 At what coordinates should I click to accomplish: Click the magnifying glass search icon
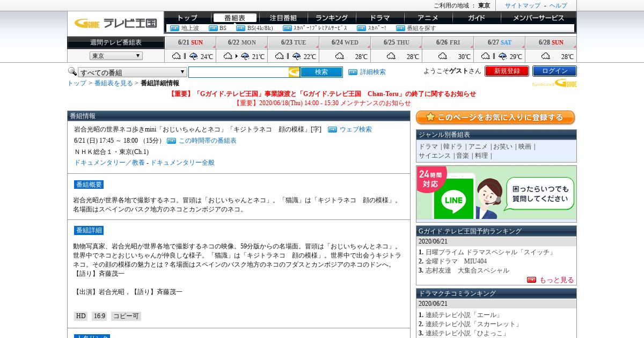click(x=72, y=71)
